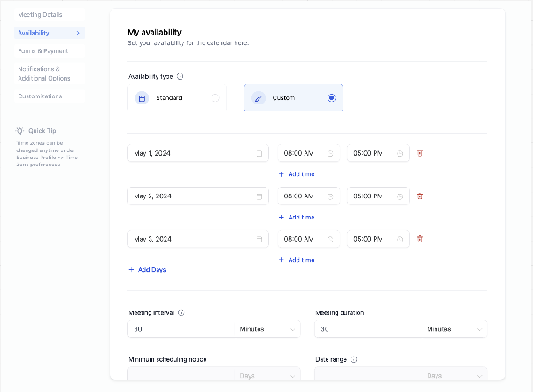The width and height of the screenshot is (533, 392).
Task: Open clock picker for May 3 start time
Action: pyautogui.click(x=330, y=240)
